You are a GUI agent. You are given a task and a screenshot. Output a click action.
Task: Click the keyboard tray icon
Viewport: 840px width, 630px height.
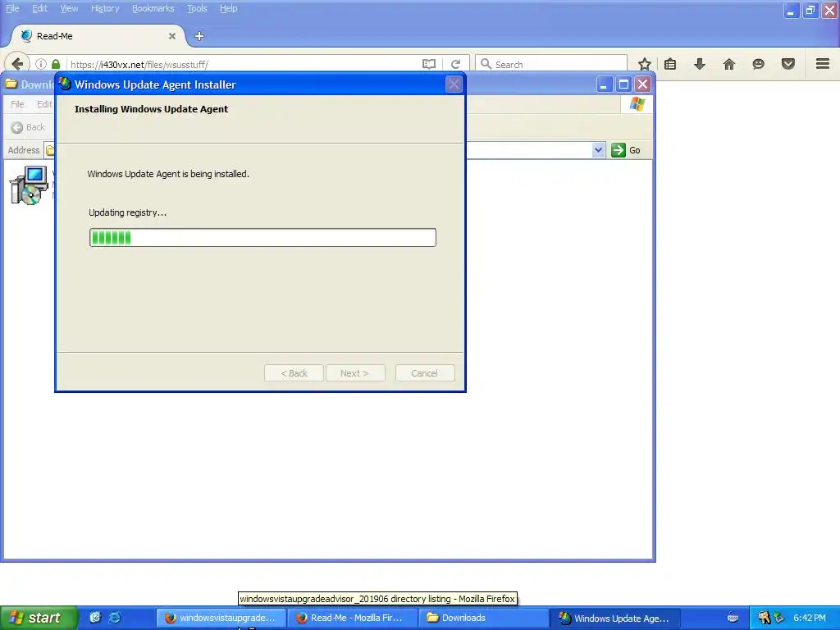(733, 618)
